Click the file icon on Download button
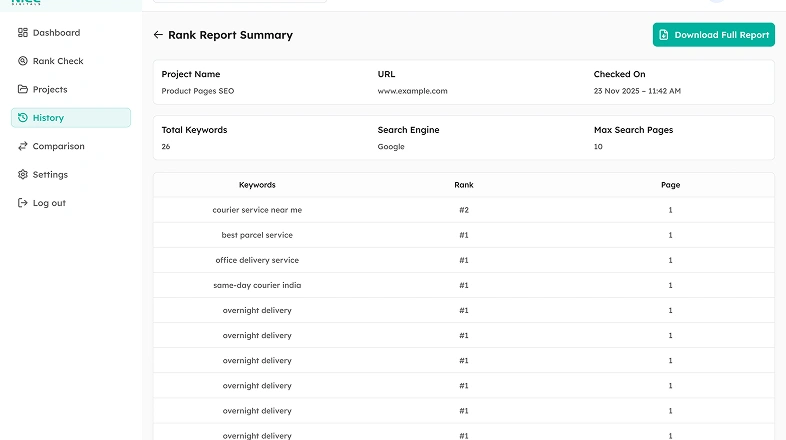Screen dimensions: 786x440 [x=664, y=35]
